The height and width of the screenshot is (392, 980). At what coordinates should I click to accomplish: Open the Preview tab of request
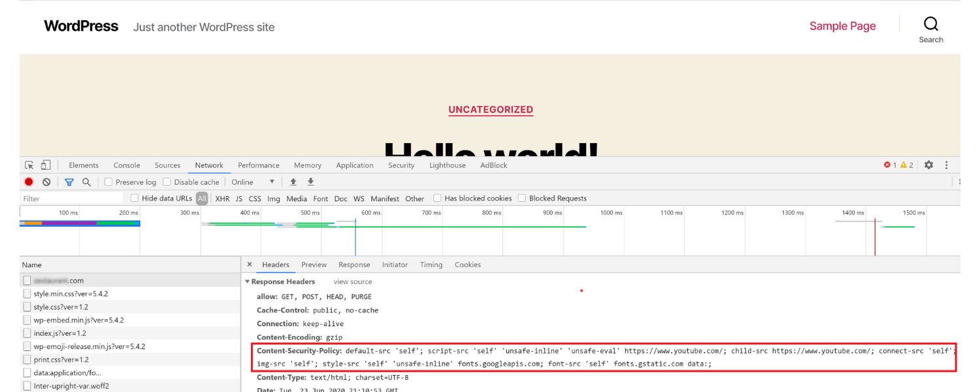tap(314, 265)
